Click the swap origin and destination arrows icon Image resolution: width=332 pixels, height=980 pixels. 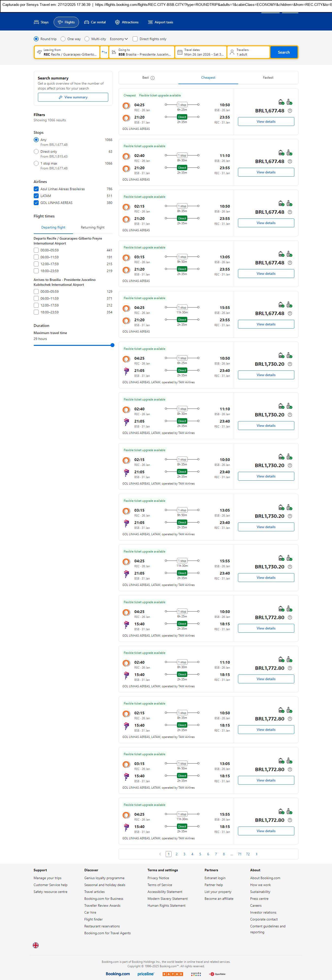pyautogui.click(x=104, y=52)
